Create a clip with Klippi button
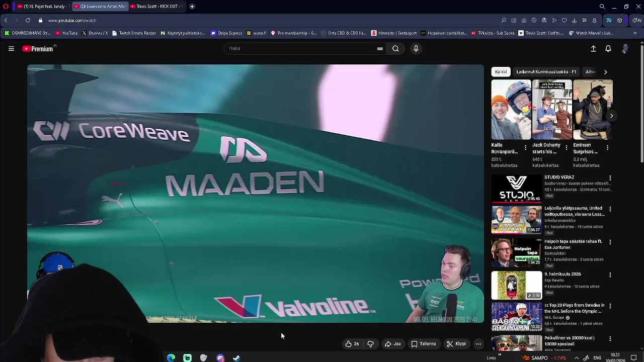 point(456,344)
